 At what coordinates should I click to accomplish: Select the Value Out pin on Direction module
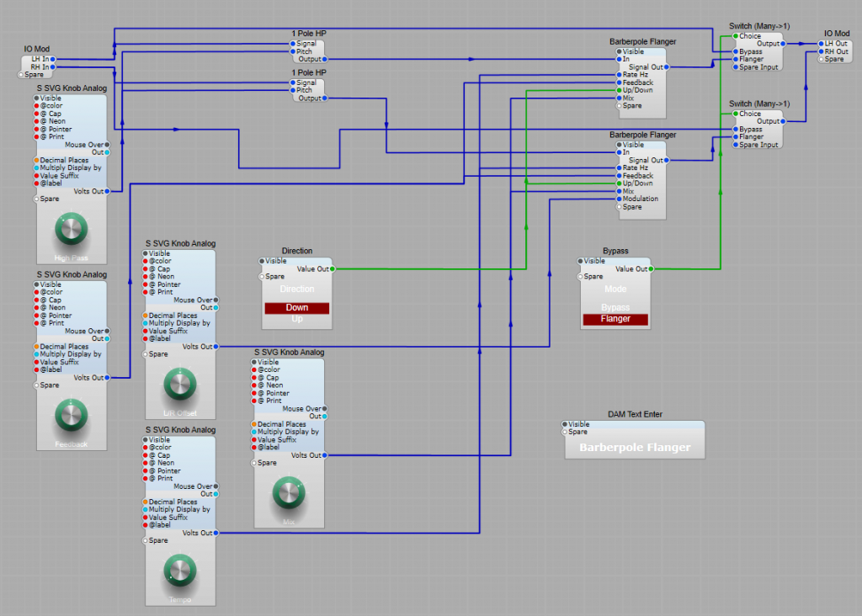(x=332, y=269)
